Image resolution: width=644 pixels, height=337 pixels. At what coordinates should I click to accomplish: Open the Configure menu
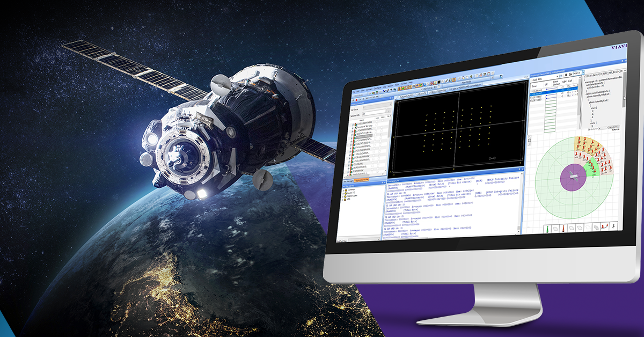(x=377, y=88)
